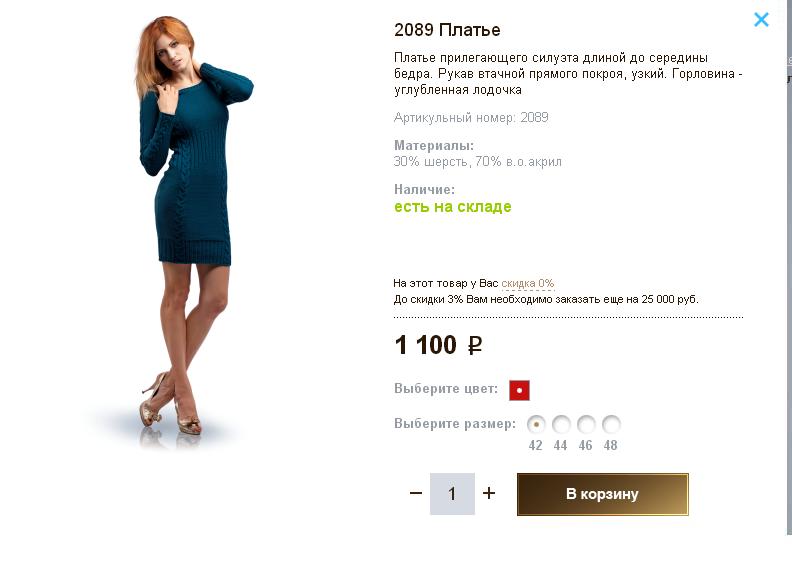This screenshot has width=792, height=579.
Task: Increase quantity with the plus icon
Action: click(489, 493)
